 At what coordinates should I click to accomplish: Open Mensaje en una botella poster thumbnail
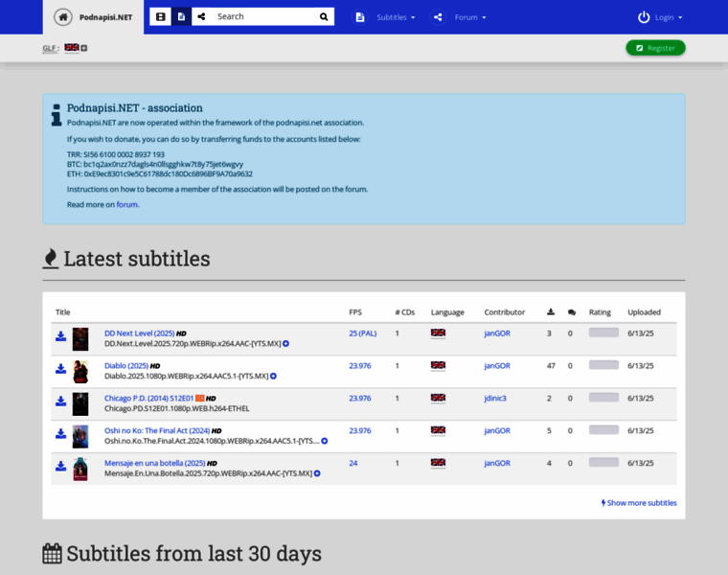pos(80,469)
